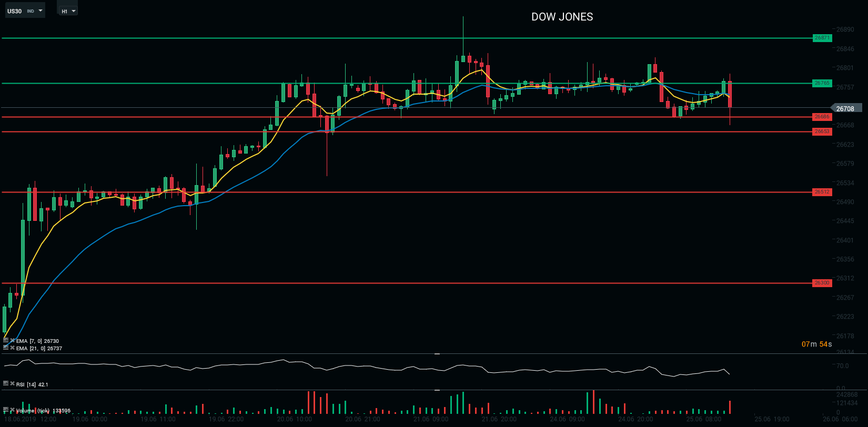Click the 19.06 22:00 time axis label
The image size is (868, 427).
[226, 419]
